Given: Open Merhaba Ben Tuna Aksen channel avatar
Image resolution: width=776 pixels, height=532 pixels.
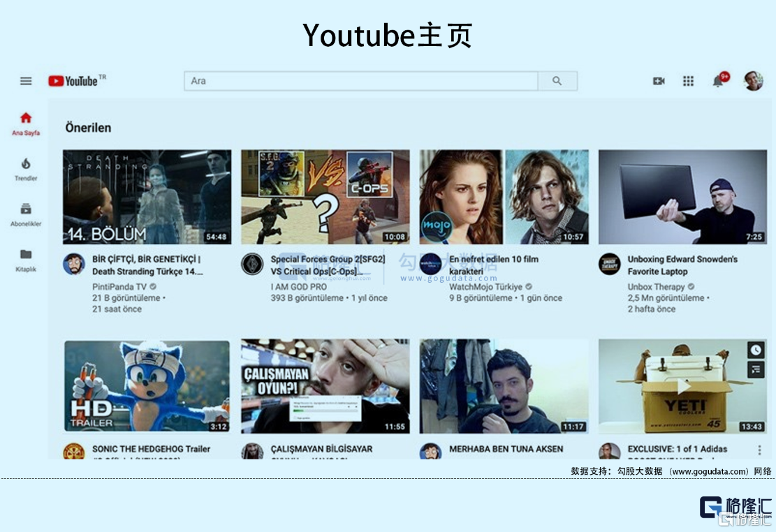Looking at the screenshot, I should 430,451.
